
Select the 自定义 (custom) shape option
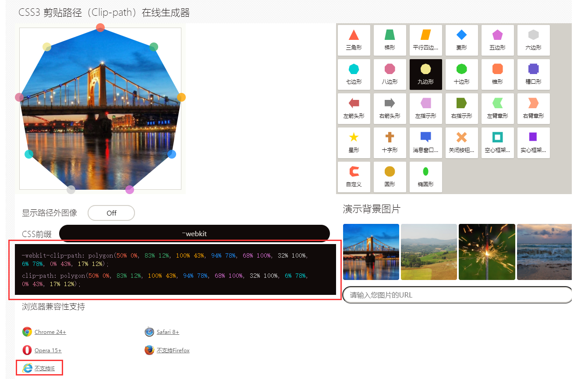[x=354, y=177]
